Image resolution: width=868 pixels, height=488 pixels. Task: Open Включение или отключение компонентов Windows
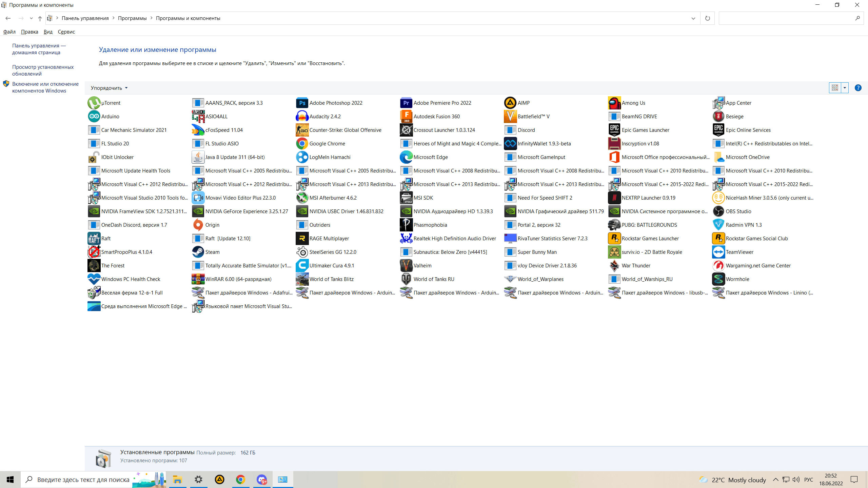tap(45, 87)
